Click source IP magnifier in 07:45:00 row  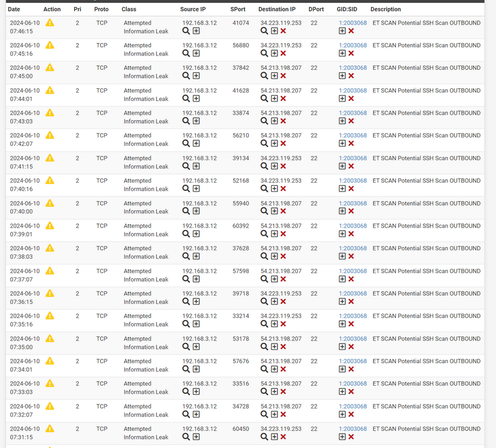(186, 76)
